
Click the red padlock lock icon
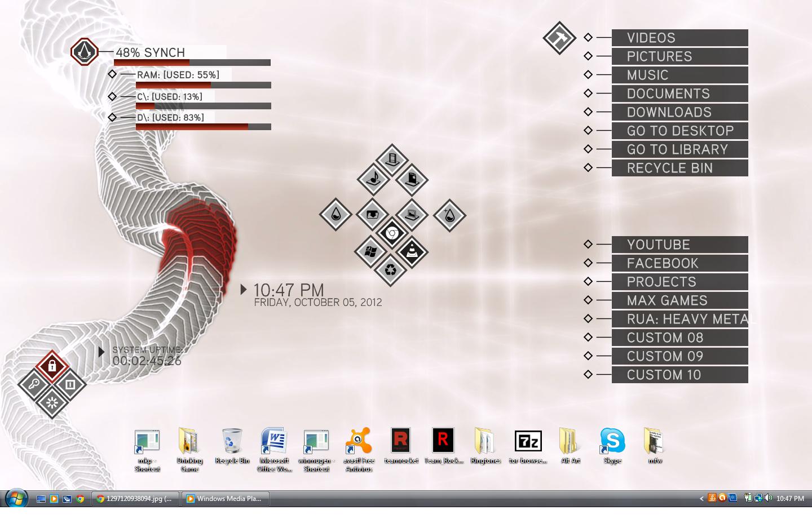[52, 366]
